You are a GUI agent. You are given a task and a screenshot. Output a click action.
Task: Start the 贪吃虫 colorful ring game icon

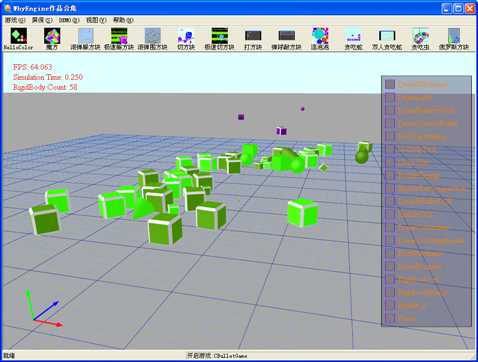point(421,36)
